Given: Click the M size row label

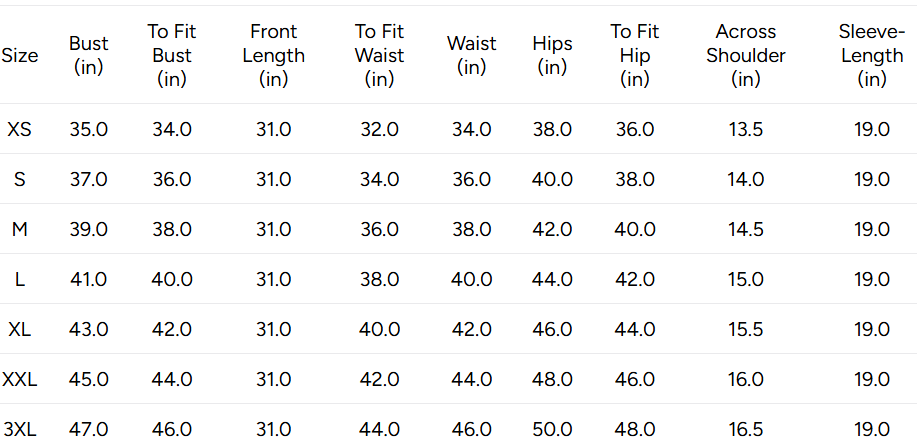Looking at the screenshot, I should pyautogui.click(x=20, y=229).
